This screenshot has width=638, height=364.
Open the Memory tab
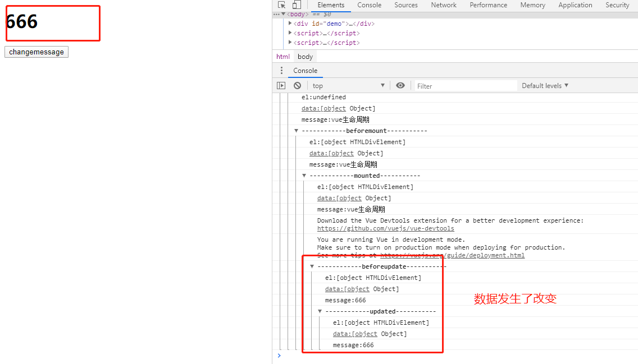[532, 5]
